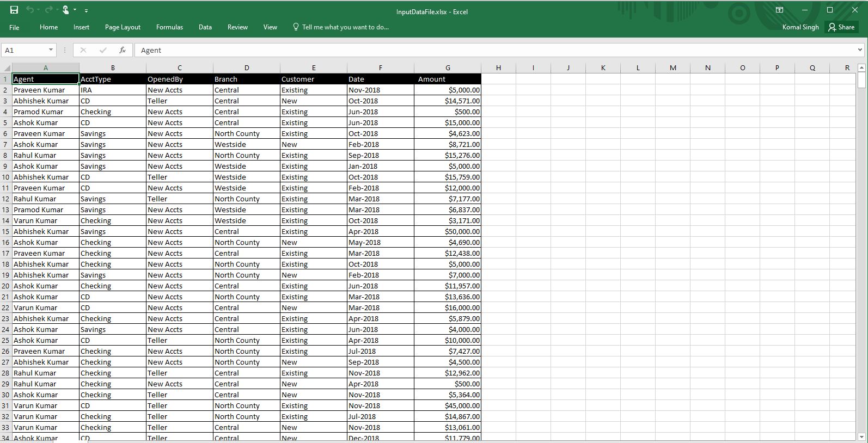
Task: Expand the formula bar with chevron
Action: (860, 50)
